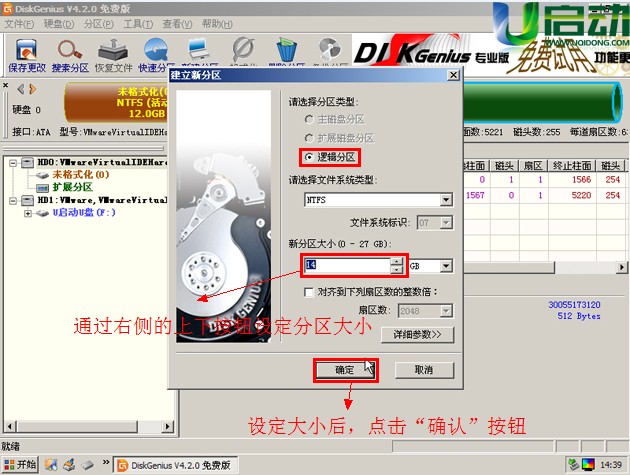Select the green extended partition bar
Screen dimensions: 630x475
pos(542,102)
